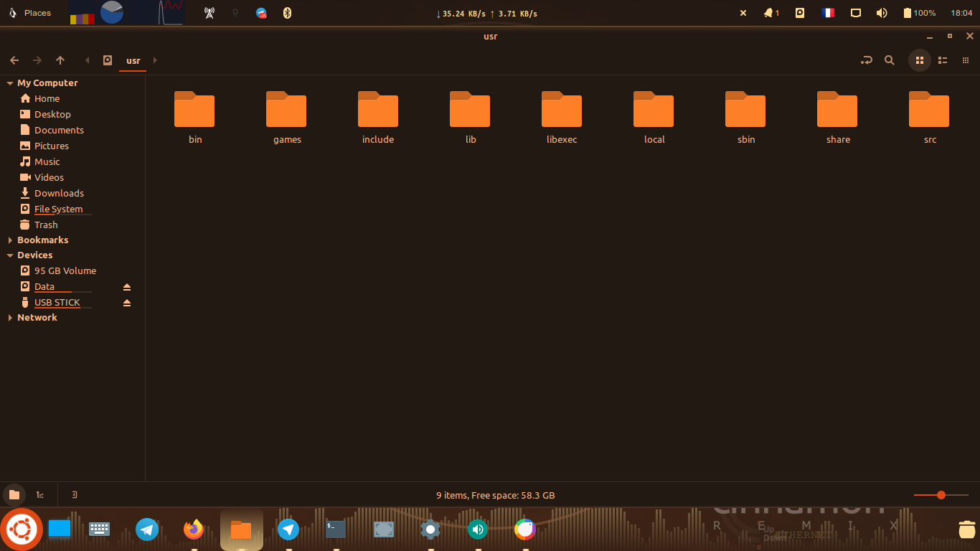The image size is (980, 551).
Task: Select the usr path bar segment
Action: pos(133,61)
